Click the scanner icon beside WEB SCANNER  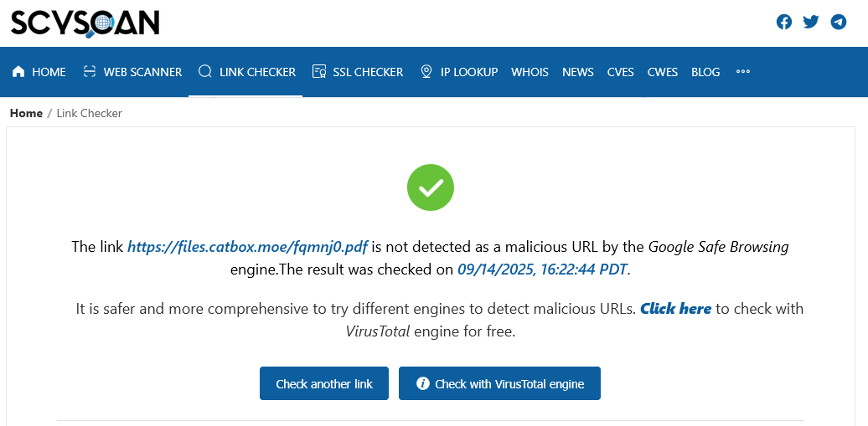(x=89, y=72)
